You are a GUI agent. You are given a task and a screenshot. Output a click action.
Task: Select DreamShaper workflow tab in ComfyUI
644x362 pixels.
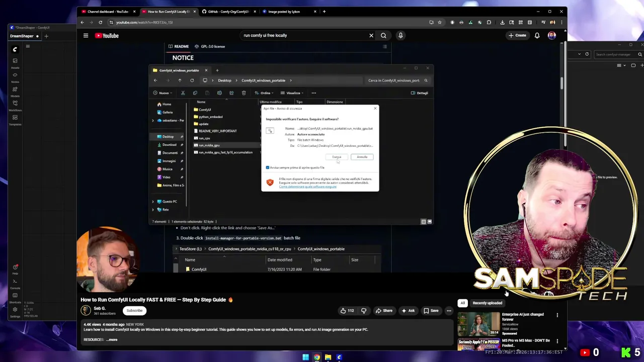[24, 36]
